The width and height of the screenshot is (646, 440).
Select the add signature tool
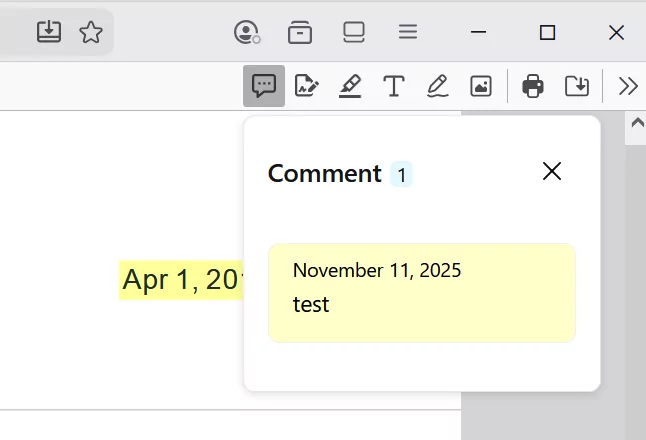click(x=306, y=86)
